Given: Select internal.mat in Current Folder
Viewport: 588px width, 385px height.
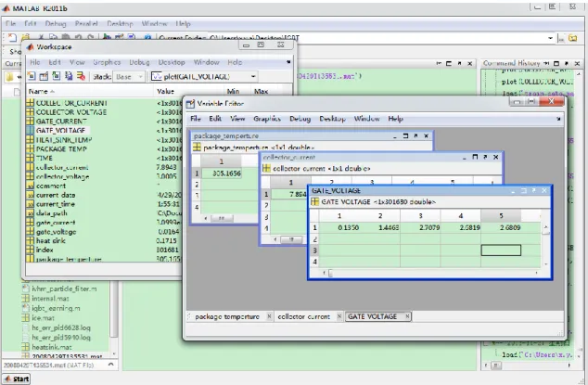Looking at the screenshot, I should (50, 299).
